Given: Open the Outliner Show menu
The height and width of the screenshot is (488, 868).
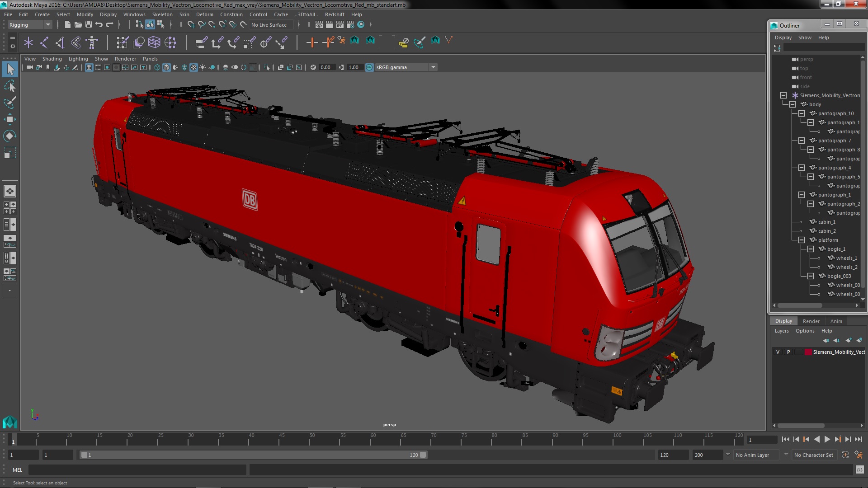Looking at the screenshot, I should click(805, 38).
